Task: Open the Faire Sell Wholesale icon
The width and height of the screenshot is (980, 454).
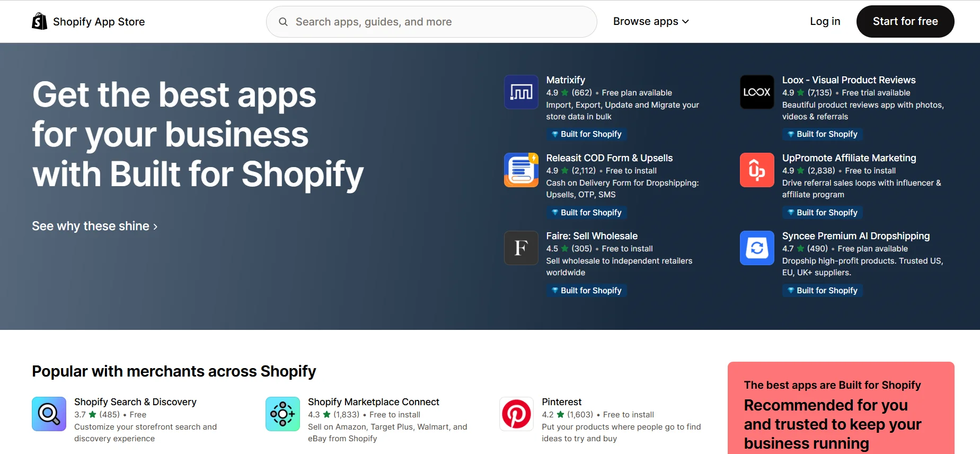Action: coord(520,248)
